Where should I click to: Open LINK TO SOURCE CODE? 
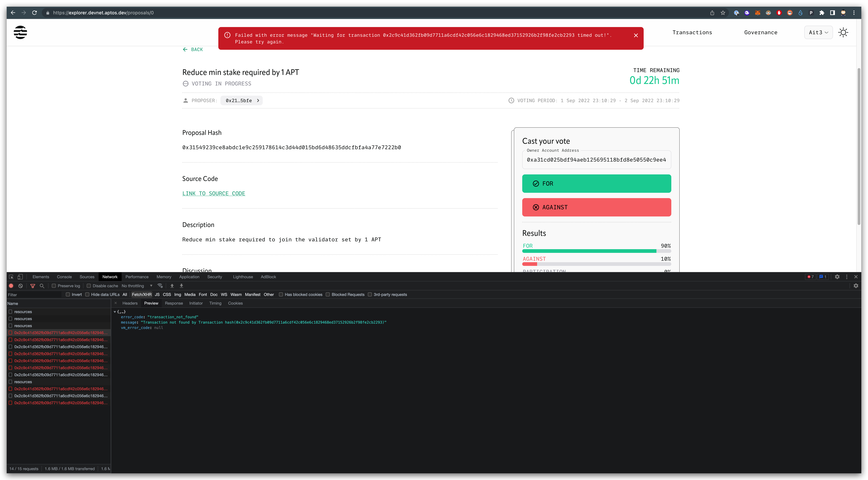(x=214, y=193)
